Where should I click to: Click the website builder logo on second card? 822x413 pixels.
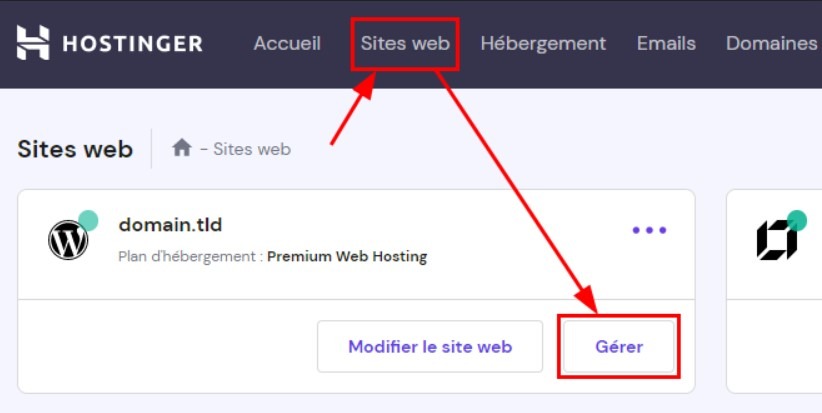click(776, 240)
